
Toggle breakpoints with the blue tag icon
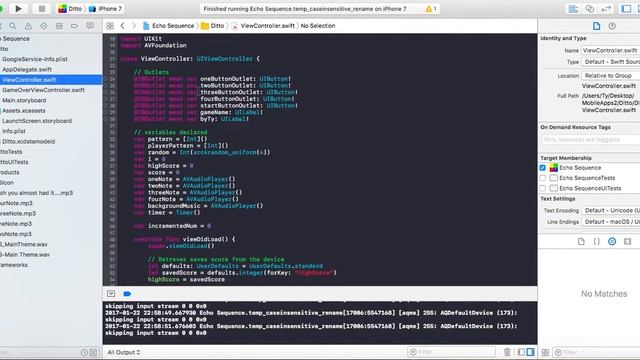tap(127, 293)
